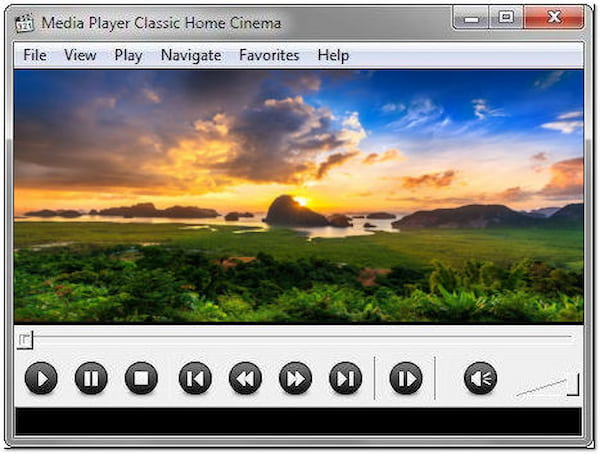This screenshot has height=454, width=600.
Task: Open the File menu
Action: pyautogui.click(x=35, y=55)
